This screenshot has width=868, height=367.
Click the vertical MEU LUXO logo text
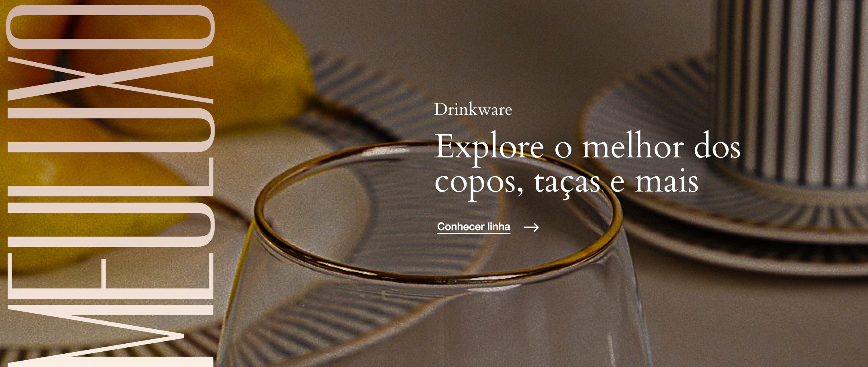point(111,186)
